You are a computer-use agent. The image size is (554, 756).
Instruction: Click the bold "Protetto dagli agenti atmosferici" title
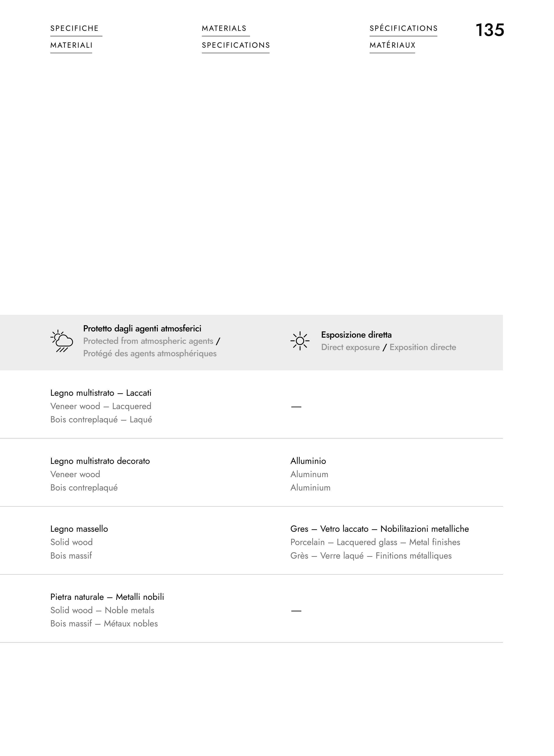[x=142, y=329]
